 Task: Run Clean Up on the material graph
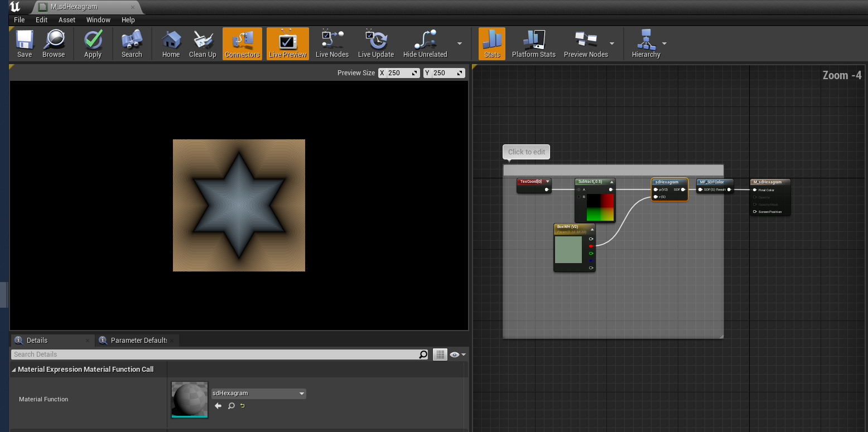(x=202, y=43)
